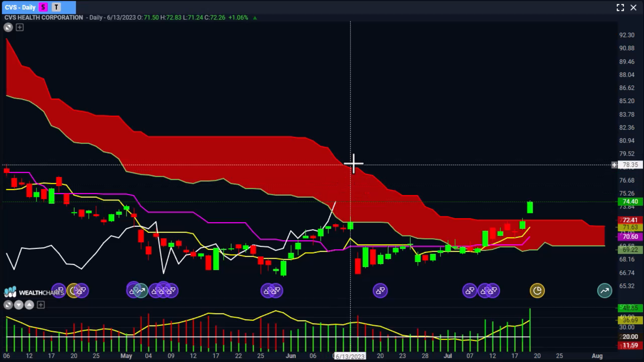Click the C:72.26 close value in header
This screenshot has height=362, width=644.
(x=215, y=17)
